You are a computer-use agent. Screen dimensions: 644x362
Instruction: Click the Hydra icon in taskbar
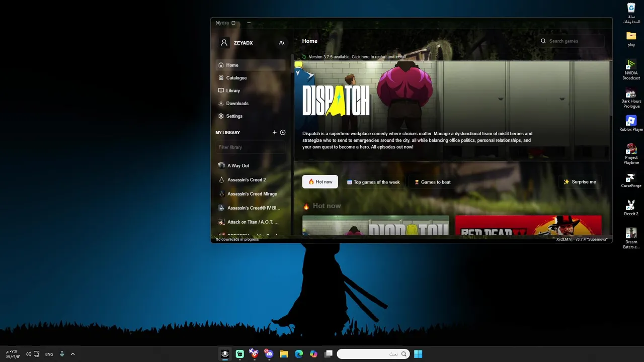click(225, 354)
